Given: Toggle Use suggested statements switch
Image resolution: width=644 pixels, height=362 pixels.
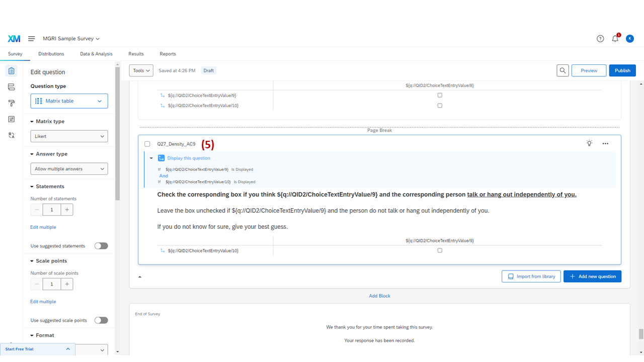Looking at the screenshot, I should point(101,246).
